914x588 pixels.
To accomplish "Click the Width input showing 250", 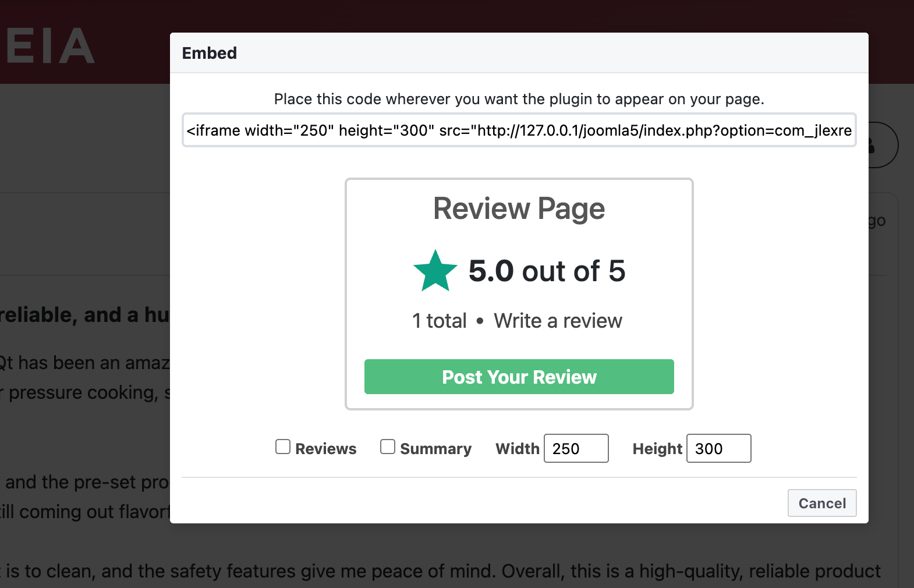I will [x=576, y=448].
